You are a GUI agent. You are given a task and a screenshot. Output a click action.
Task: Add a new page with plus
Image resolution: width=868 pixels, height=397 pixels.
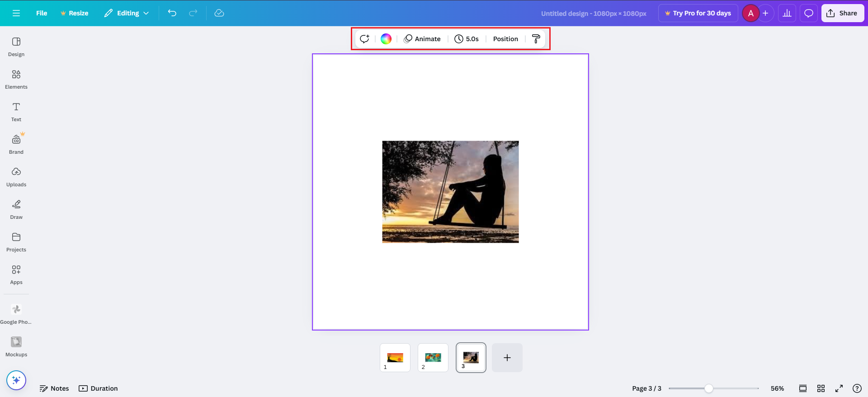coord(507,358)
